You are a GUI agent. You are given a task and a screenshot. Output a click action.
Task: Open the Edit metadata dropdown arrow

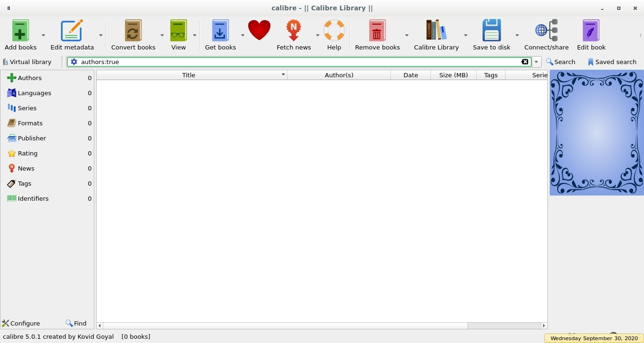(101, 35)
